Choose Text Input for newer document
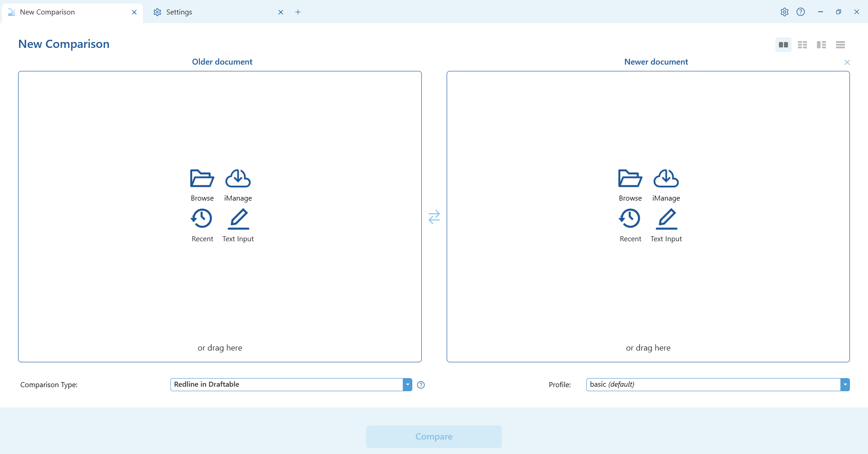The width and height of the screenshot is (868, 454). [x=666, y=225]
